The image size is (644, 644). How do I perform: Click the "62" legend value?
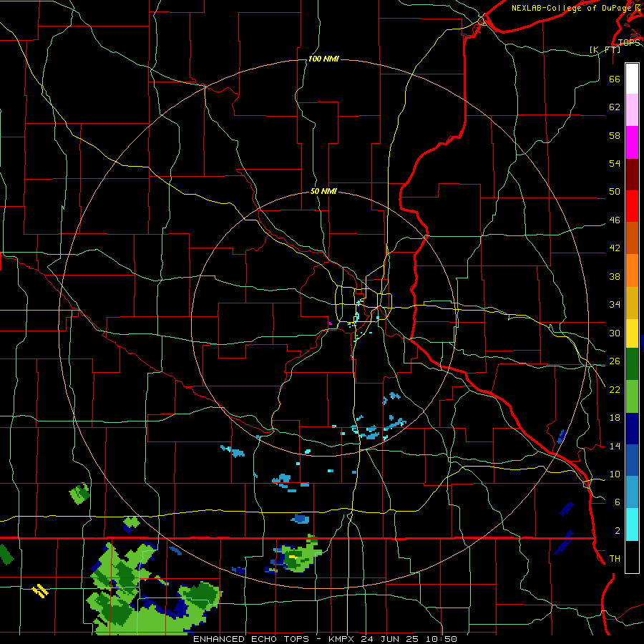(615, 107)
